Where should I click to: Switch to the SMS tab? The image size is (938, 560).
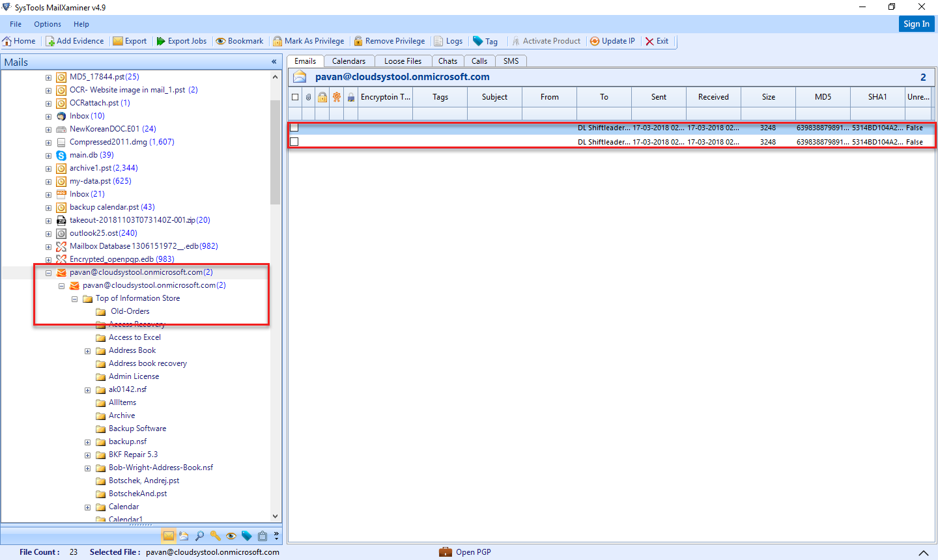(x=511, y=61)
